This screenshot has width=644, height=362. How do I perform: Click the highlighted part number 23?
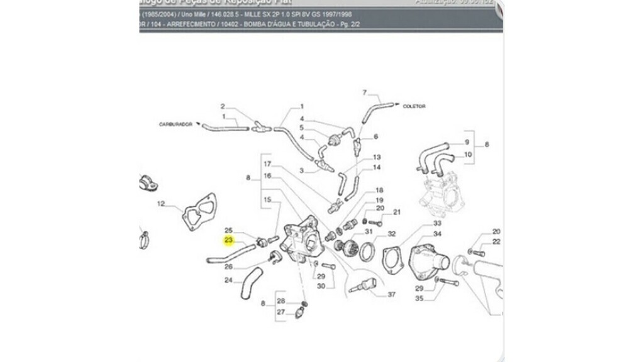(x=229, y=239)
